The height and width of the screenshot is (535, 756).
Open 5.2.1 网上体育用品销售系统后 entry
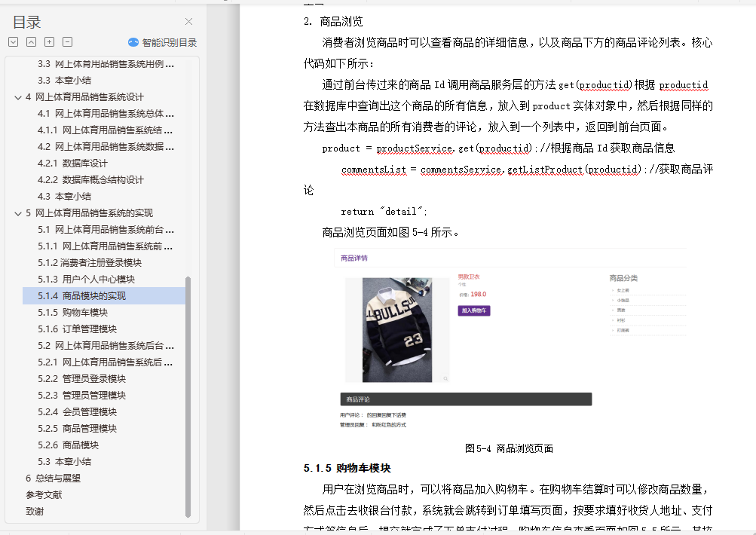click(x=105, y=362)
